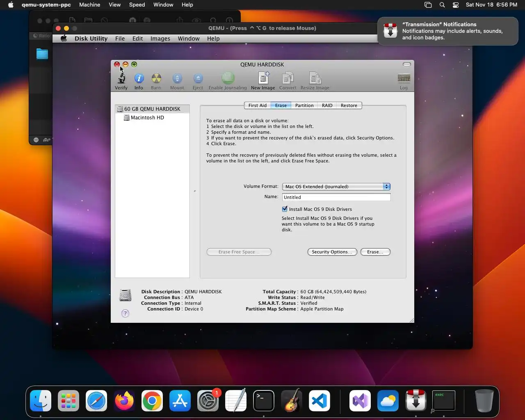The image size is (525, 420).
Task: Open Disk Utility's Help menu
Action: 213,39
